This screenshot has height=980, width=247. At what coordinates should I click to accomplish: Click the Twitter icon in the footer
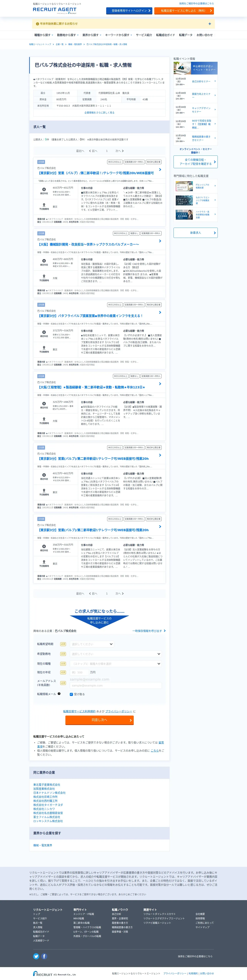[36, 956]
